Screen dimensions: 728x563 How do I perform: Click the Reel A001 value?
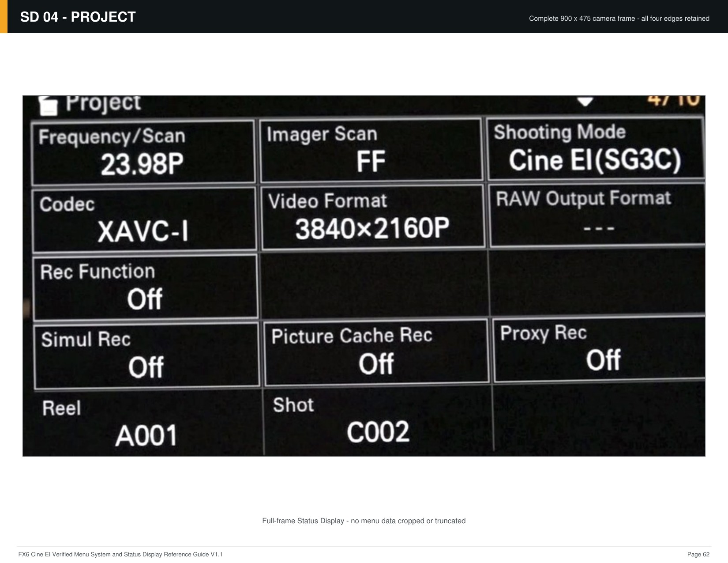(x=146, y=435)
